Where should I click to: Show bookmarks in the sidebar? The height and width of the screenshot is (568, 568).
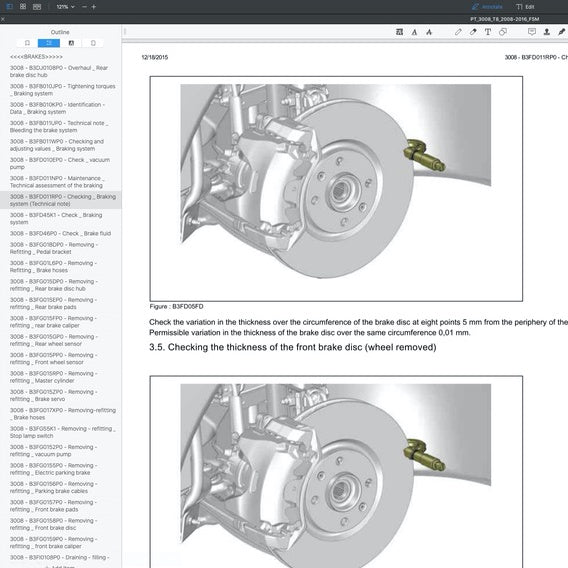27,43
